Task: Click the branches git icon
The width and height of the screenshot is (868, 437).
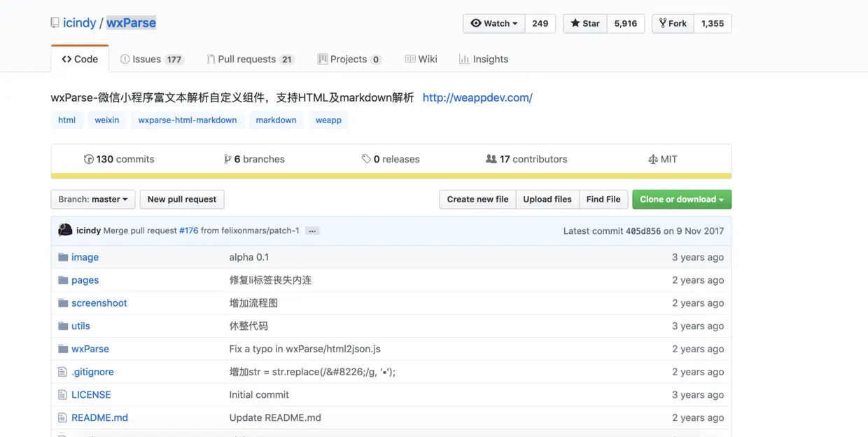Action: pyautogui.click(x=227, y=160)
